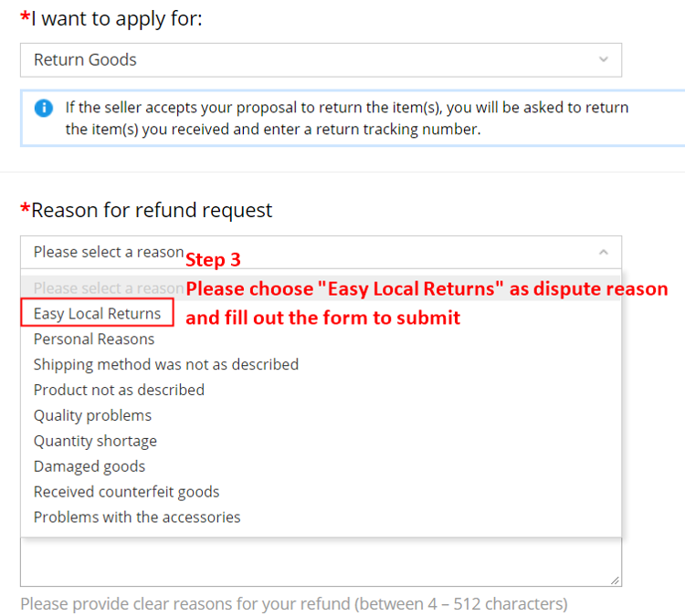Viewport: 685px width, 616px height.
Task: Select Personal Reasons option
Action: (94, 339)
